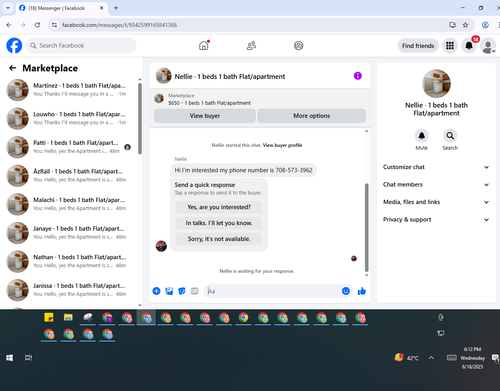Click the Search Facebook field
Screen dimensions: 500x391
pos(81,46)
